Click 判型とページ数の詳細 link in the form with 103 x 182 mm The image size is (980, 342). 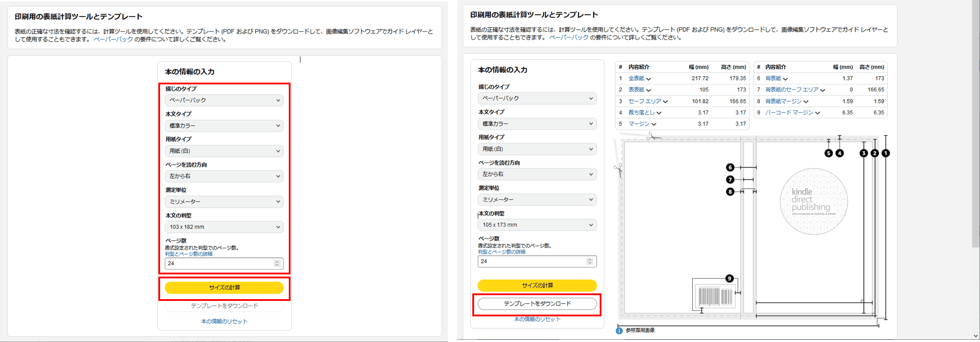point(189,254)
